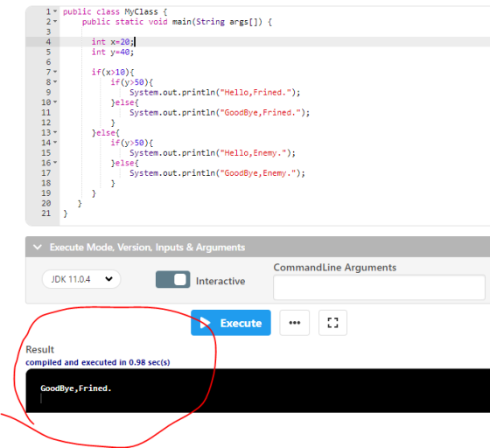Click the 'public static void main' line
This screenshot has height=448, width=490.
[x=177, y=22]
